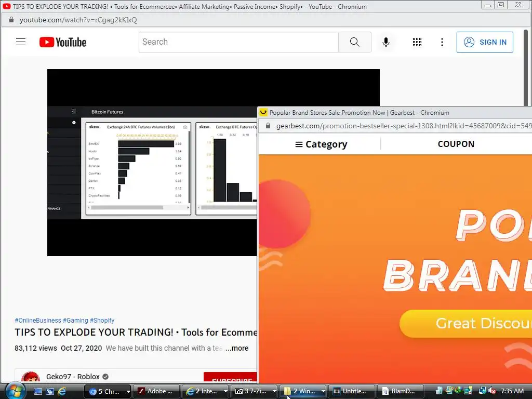Launch Internet Explorer from the quick launch
The height and width of the screenshot is (399, 532).
pos(62,391)
